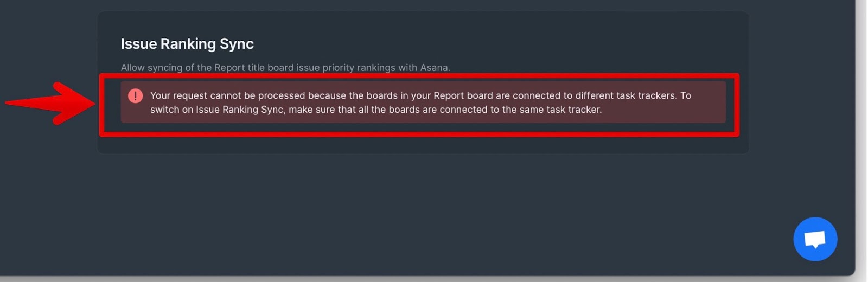Click the speech bubble glyph inside chat button
The image size is (868, 282).
pyautogui.click(x=815, y=239)
